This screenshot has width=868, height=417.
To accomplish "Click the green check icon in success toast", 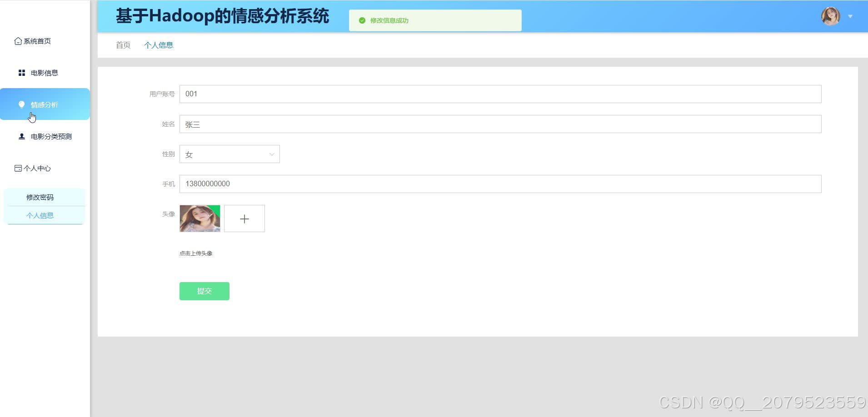I will click(362, 20).
